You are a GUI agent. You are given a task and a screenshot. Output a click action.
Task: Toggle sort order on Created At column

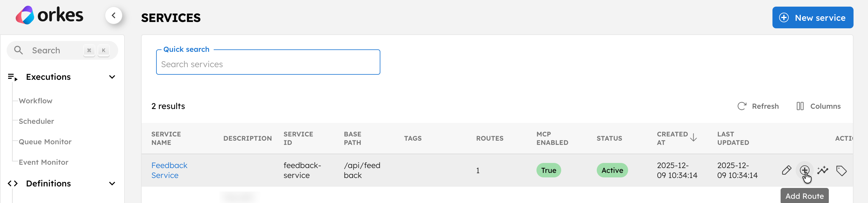[694, 137]
